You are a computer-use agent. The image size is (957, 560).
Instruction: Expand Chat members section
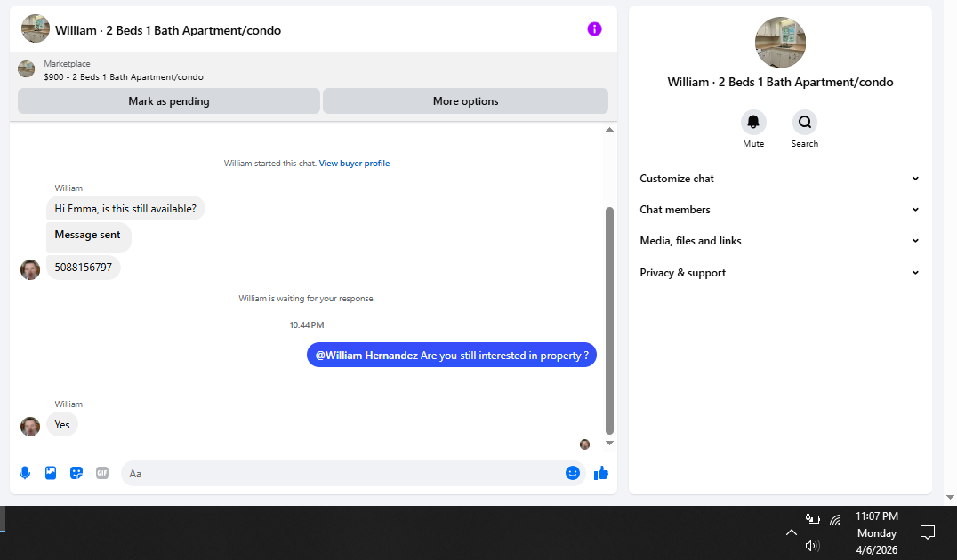pyautogui.click(x=779, y=210)
